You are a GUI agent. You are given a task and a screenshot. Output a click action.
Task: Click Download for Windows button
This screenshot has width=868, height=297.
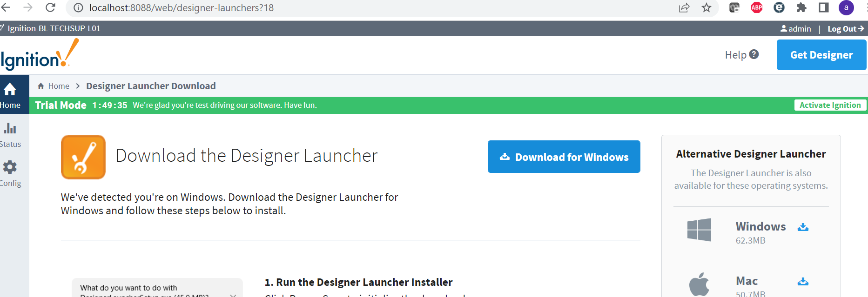tap(564, 157)
